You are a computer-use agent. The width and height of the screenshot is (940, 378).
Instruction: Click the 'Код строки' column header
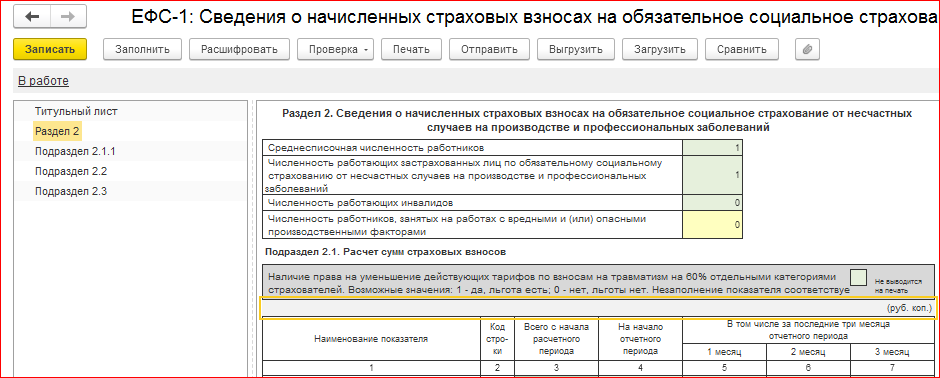(497, 338)
